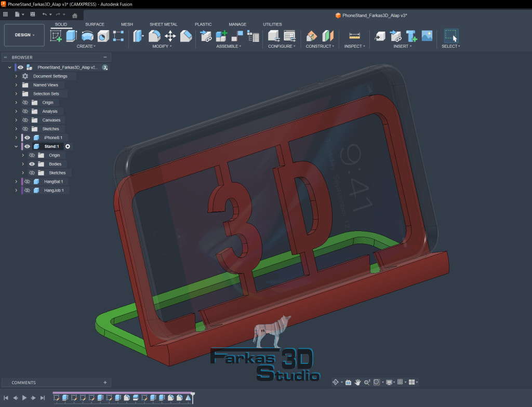Image resolution: width=532 pixels, height=407 pixels.
Task: Expand the Named Views folder
Action: pos(16,85)
